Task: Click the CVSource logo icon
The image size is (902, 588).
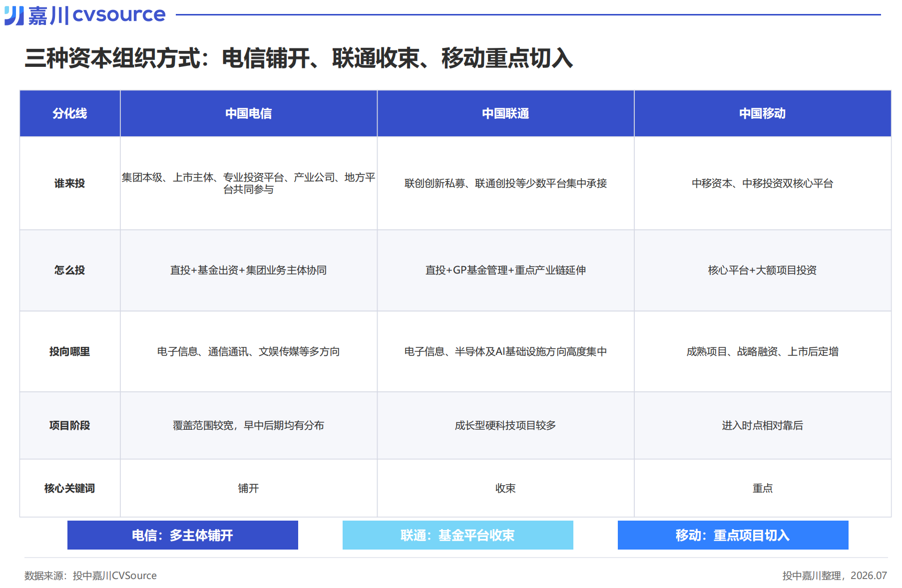Action: tap(14, 15)
